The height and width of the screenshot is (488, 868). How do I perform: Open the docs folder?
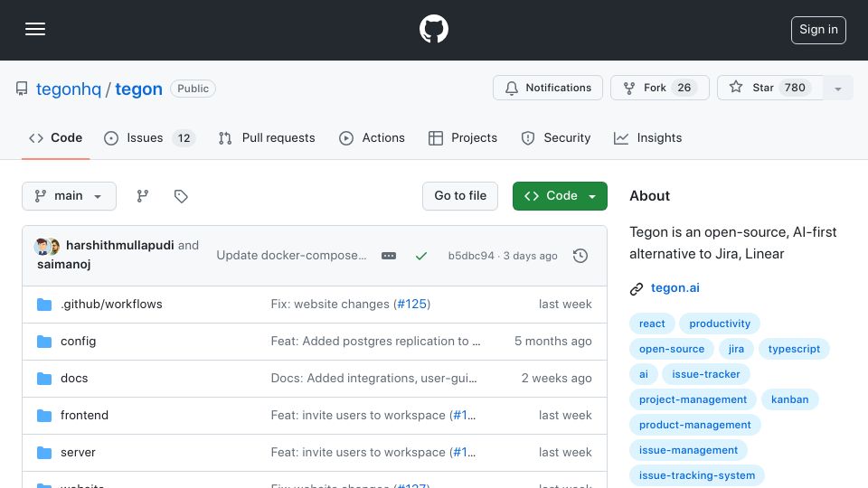(x=74, y=378)
